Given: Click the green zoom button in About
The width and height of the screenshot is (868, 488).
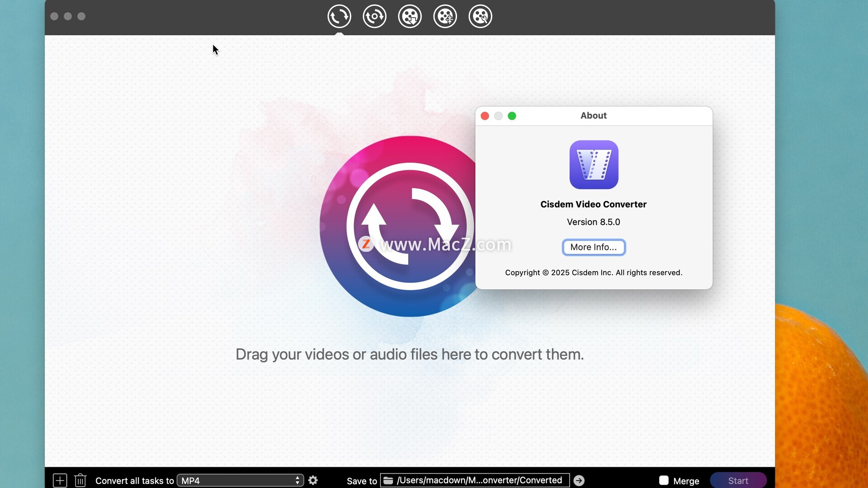Looking at the screenshot, I should [512, 116].
